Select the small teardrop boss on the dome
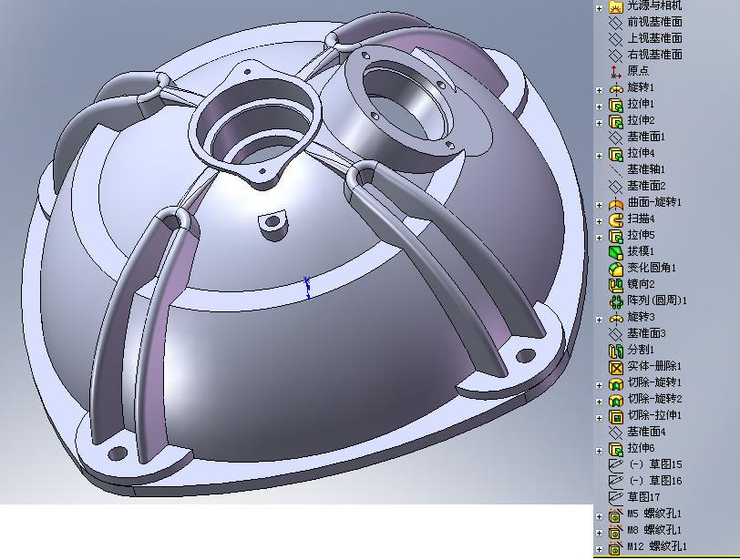The image size is (740, 560). [272, 224]
